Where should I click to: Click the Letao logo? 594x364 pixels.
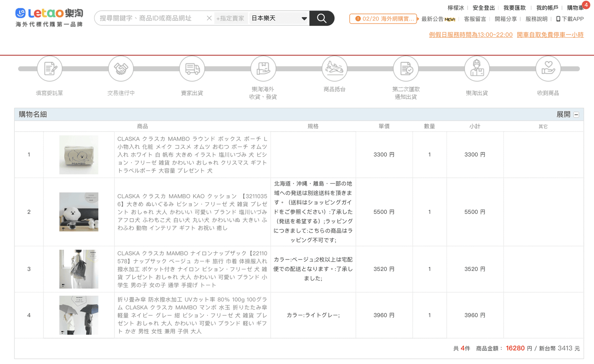pos(49,17)
